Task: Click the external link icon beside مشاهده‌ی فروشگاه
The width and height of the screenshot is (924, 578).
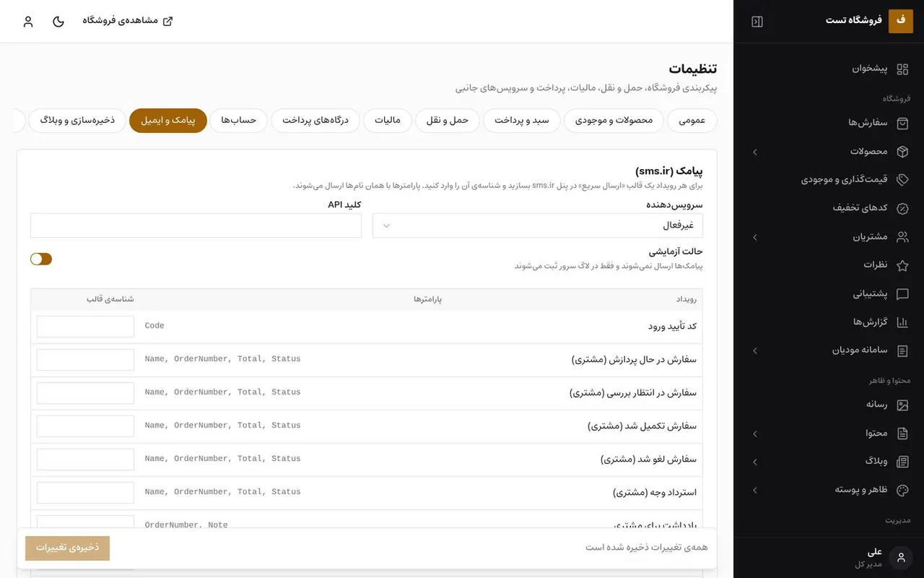Action: pyautogui.click(x=167, y=21)
